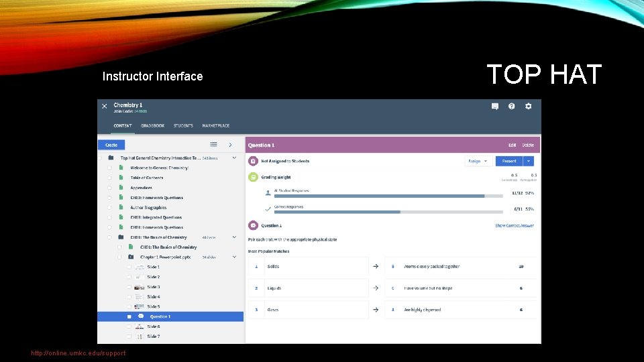Tick the checkbox for Appendices
This screenshot has width=644, height=362.
109,188
